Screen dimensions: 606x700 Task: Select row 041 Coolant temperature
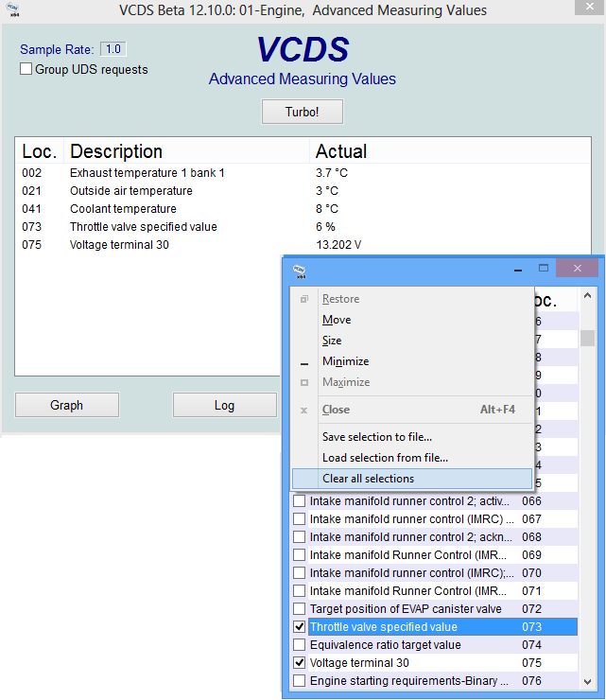[x=303, y=209]
